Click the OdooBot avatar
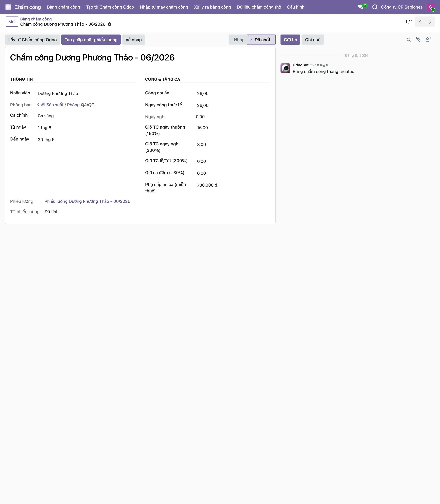440x504 pixels. click(x=285, y=68)
